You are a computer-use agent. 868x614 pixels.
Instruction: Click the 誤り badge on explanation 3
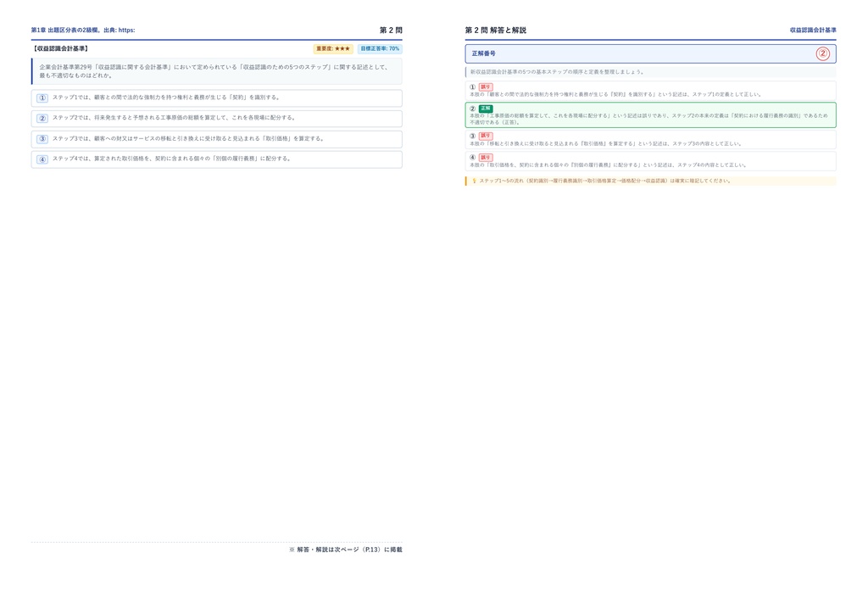[486, 136]
